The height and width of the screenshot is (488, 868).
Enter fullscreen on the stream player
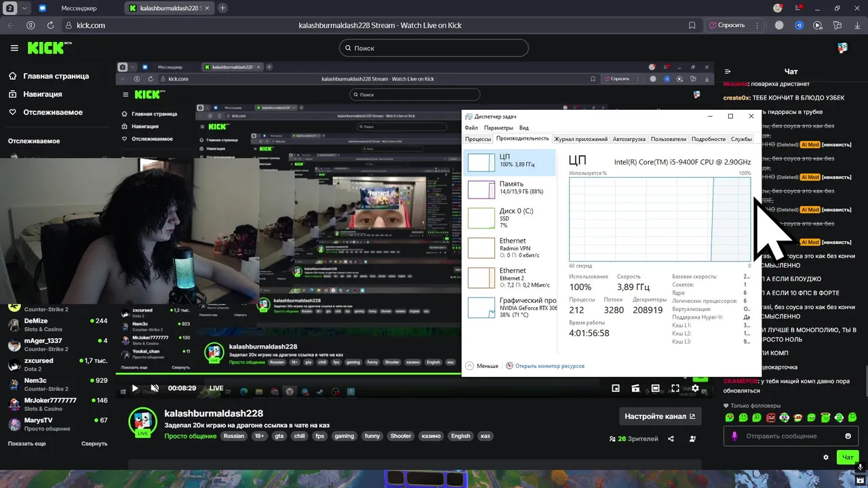pos(675,388)
